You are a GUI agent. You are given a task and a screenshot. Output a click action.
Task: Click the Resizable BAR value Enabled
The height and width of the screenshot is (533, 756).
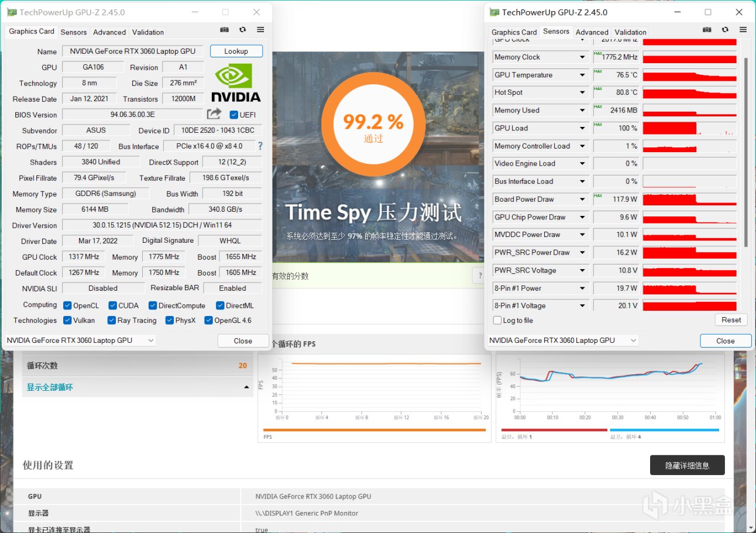click(233, 288)
